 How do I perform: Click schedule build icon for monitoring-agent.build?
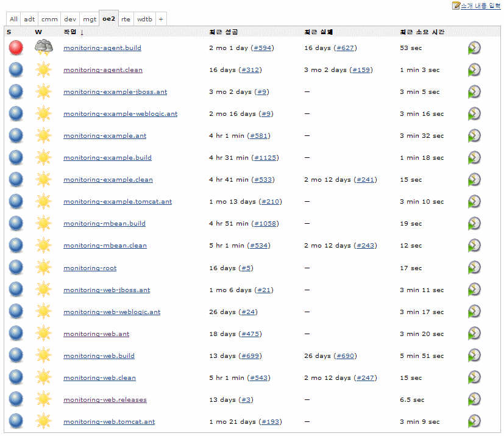474,48
